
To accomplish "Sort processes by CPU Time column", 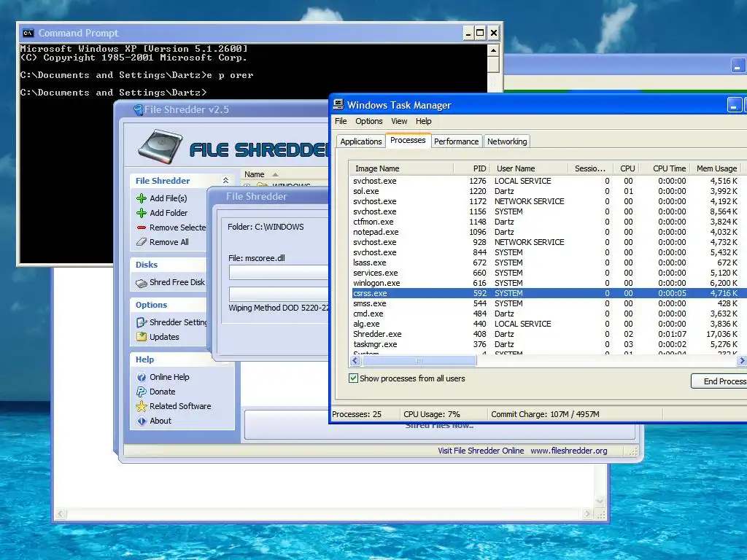I will (x=665, y=168).
